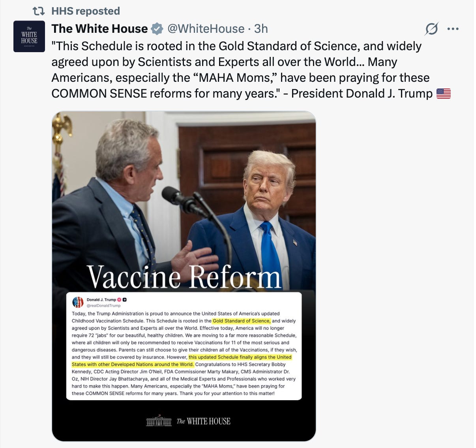This screenshot has height=448, width=476.
Task: Click the repost arrows icon beside HHS reposted
Action: [x=39, y=11]
